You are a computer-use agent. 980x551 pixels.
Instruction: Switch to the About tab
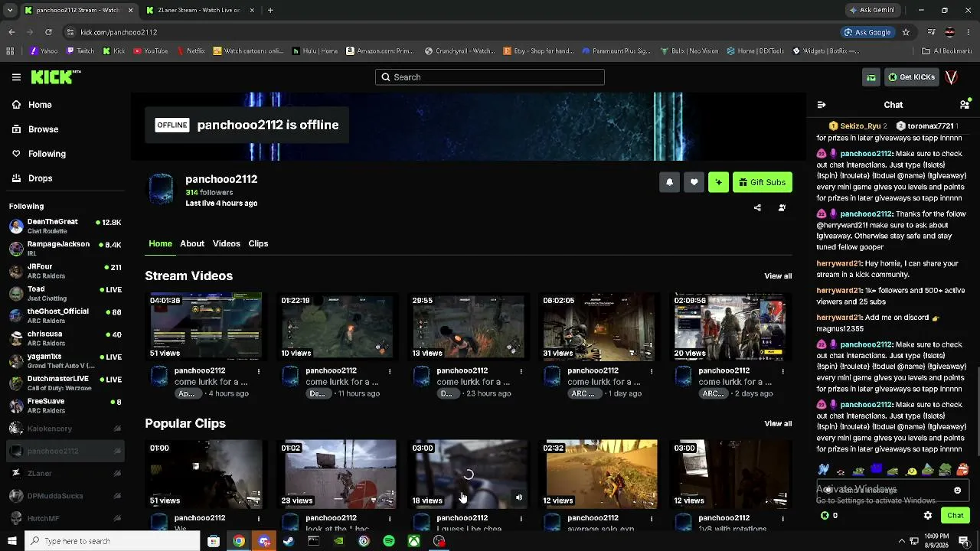click(x=192, y=243)
